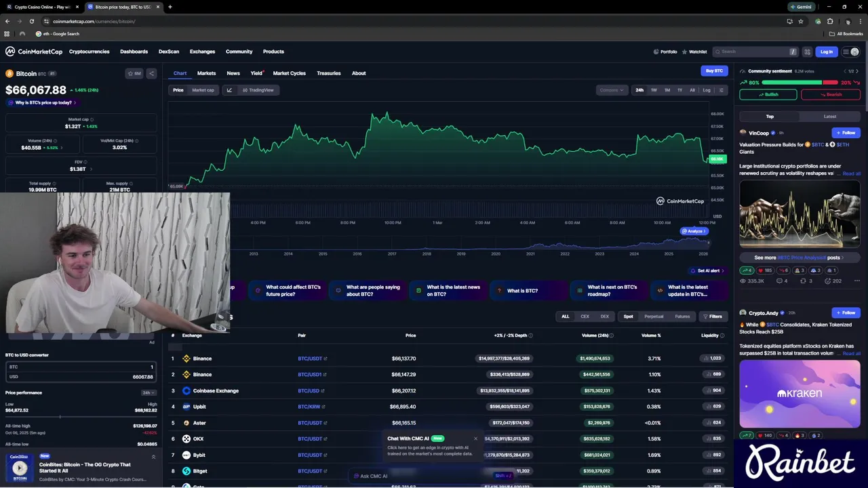This screenshot has height=488, width=868.
Task: Click the CoinMarketCap logo
Action: [x=34, y=52]
